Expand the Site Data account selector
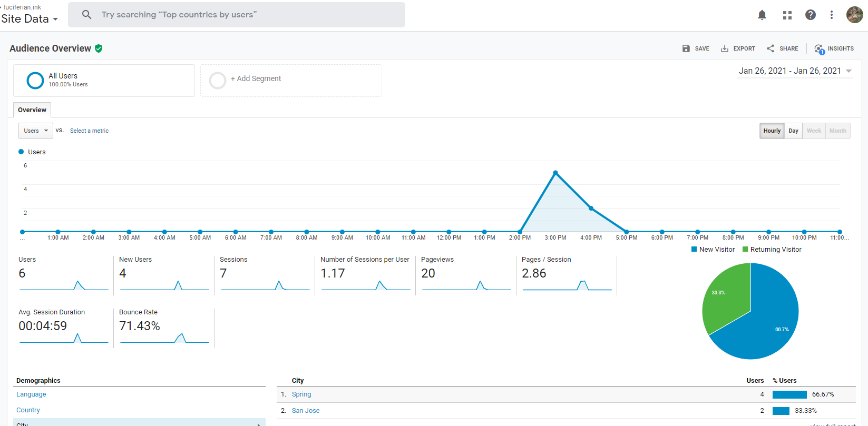Screen dimensions: 868x426 (30, 19)
